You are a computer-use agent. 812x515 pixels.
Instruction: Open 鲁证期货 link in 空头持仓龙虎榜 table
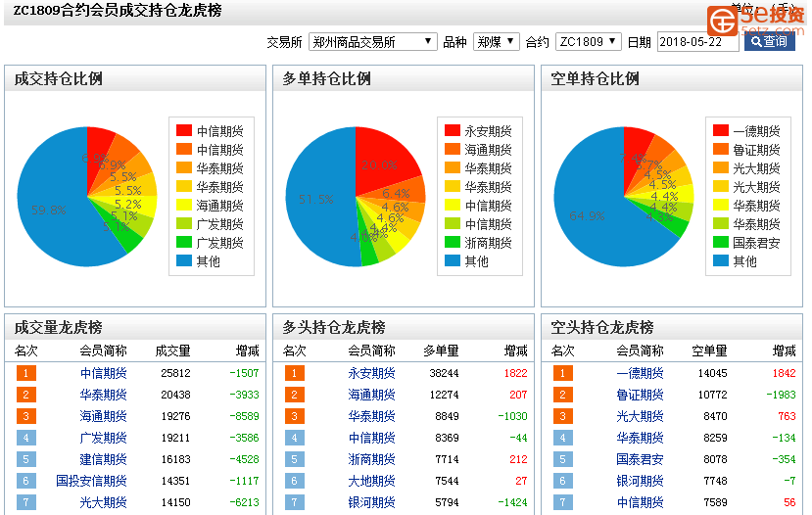click(640, 395)
